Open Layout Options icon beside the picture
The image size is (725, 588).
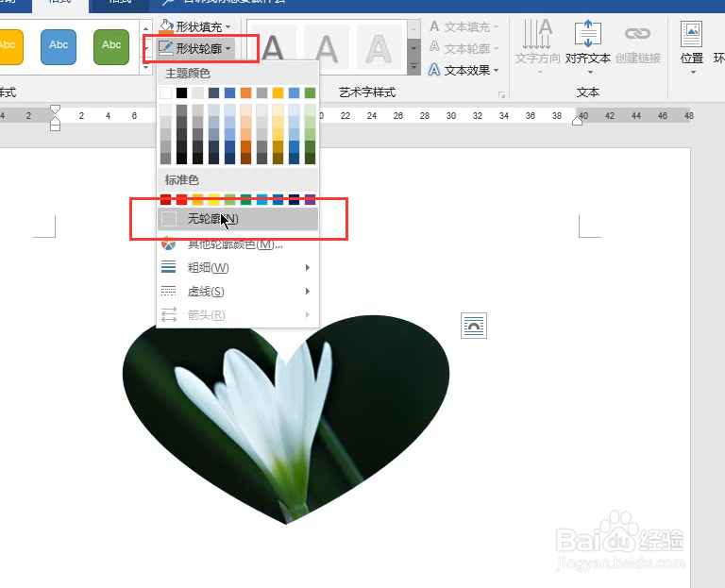pyautogui.click(x=474, y=326)
